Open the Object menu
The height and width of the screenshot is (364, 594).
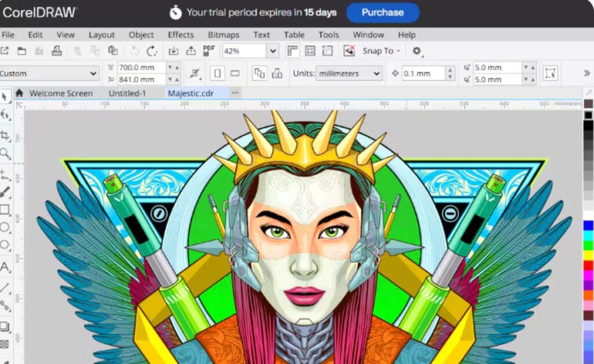click(x=141, y=35)
